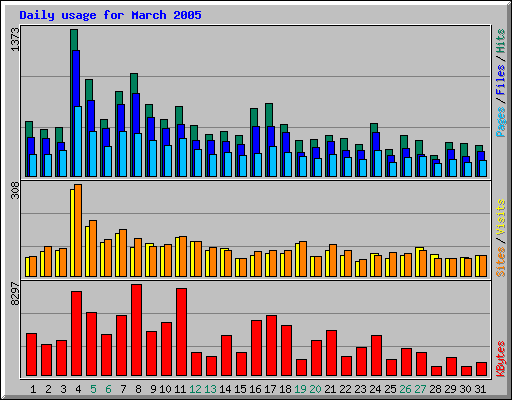Click day 17 label on the x-axis

pos(270,389)
